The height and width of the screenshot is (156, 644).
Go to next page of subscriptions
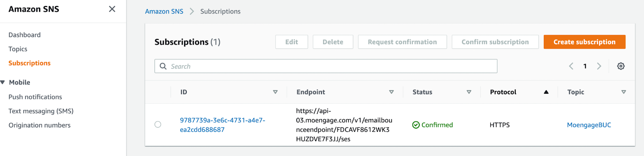(599, 66)
